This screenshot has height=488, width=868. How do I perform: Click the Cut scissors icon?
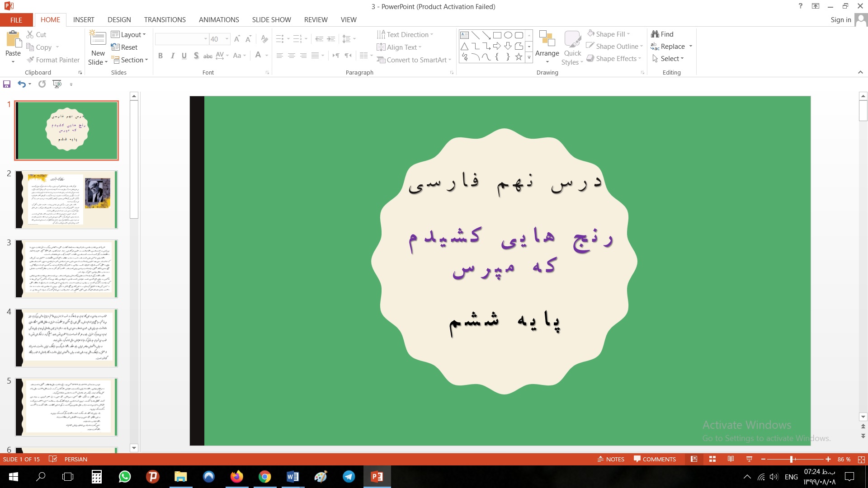point(30,34)
